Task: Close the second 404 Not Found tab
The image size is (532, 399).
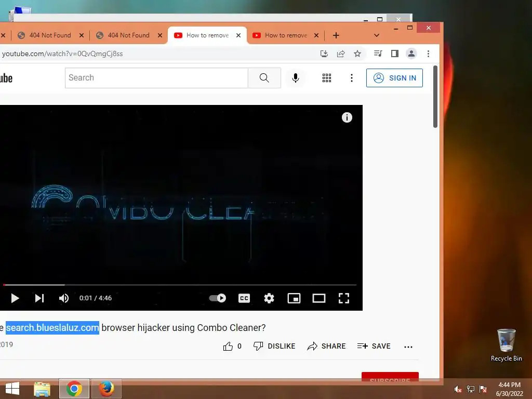Action: pos(160,35)
